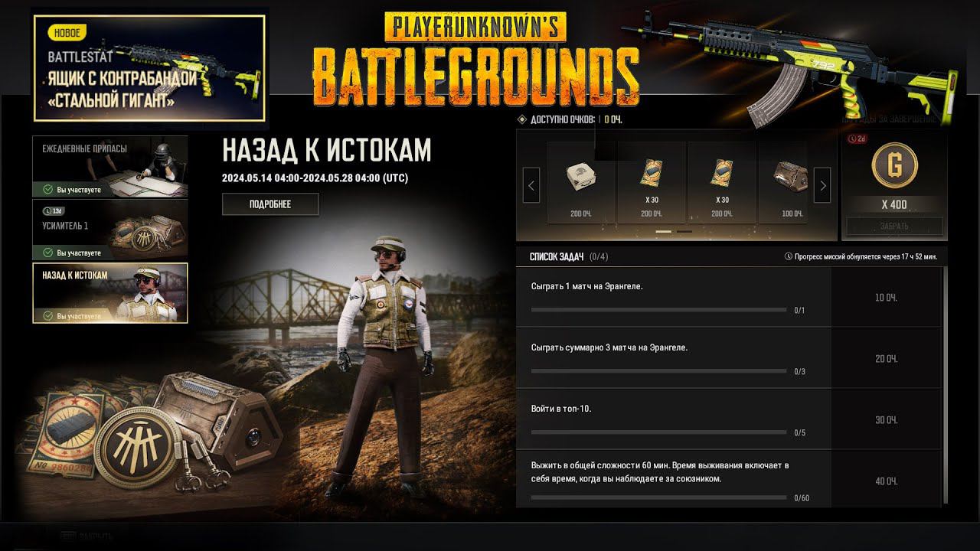Click the diamond icon beside available points
This screenshot has height=551, width=980.
[523, 119]
